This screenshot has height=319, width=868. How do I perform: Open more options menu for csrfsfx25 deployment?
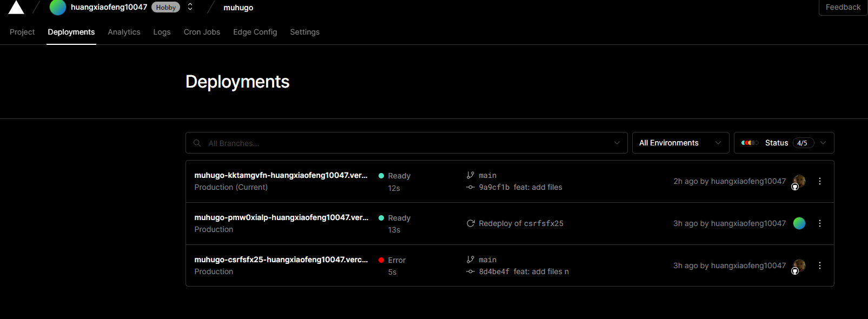click(820, 265)
